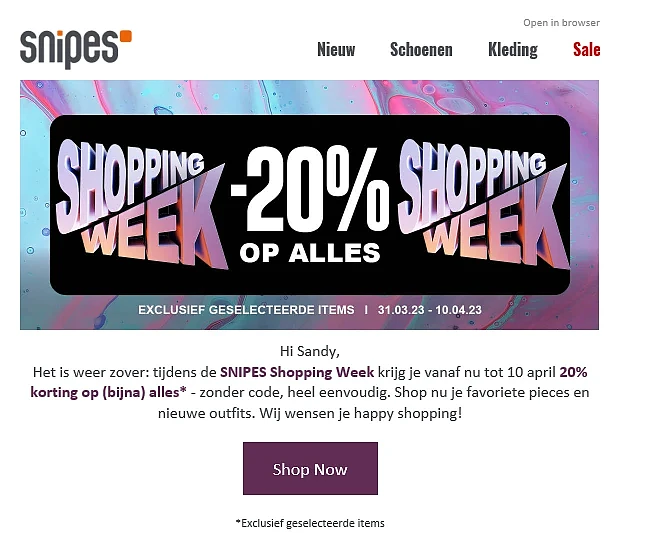Click the -20% text in the banner
Image resolution: width=654 pixels, height=533 pixels.
coord(310,190)
